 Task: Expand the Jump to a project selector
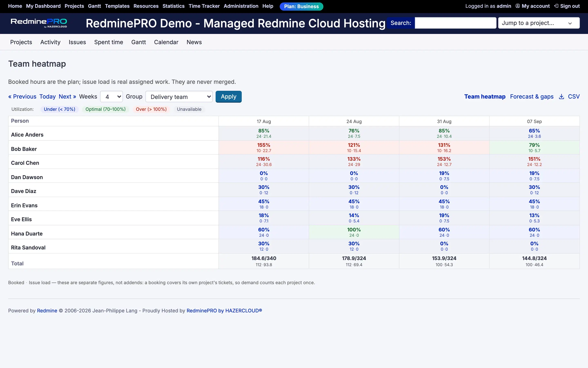[539, 23]
